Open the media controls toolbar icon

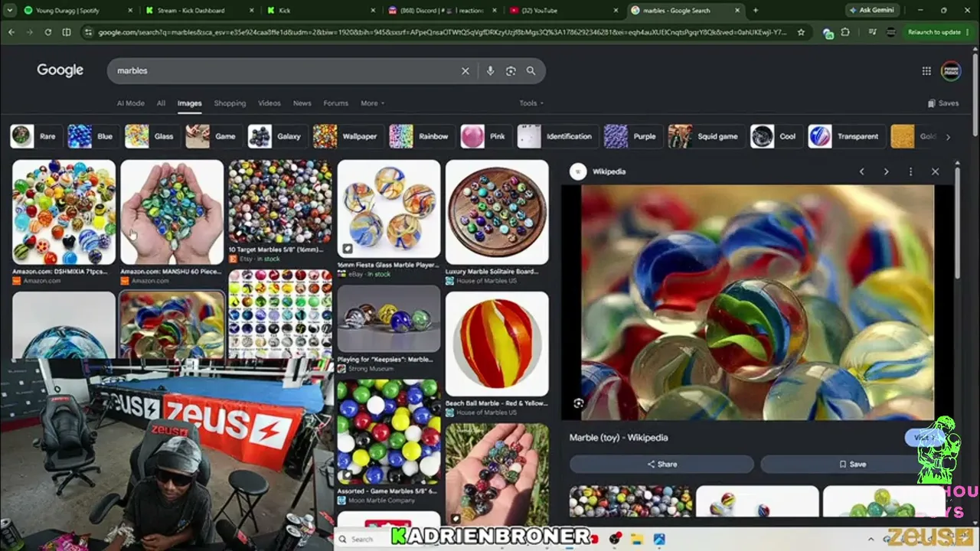(872, 32)
